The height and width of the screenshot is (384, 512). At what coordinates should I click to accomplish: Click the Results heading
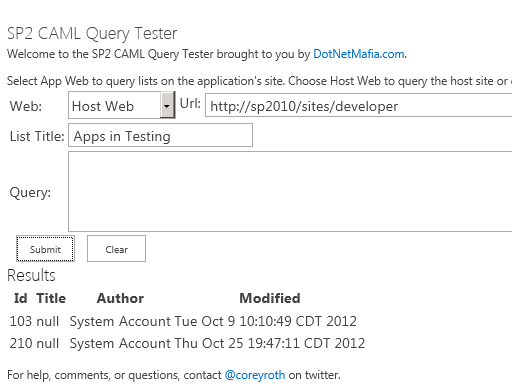click(31, 275)
